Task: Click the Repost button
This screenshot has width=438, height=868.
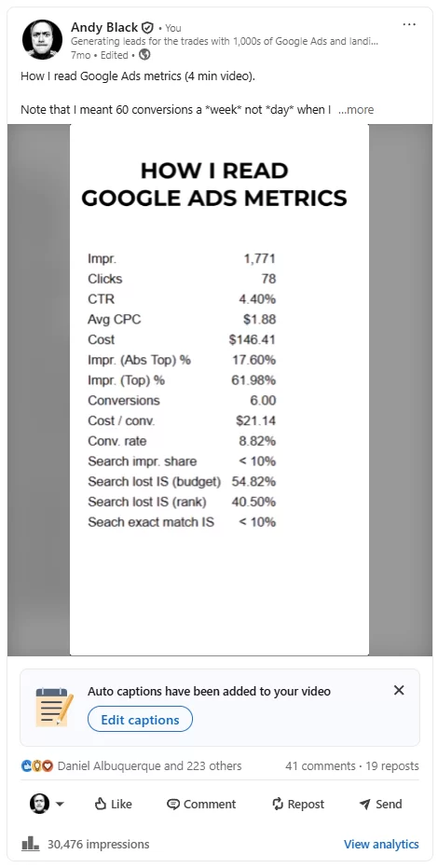Action: (x=298, y=805)
